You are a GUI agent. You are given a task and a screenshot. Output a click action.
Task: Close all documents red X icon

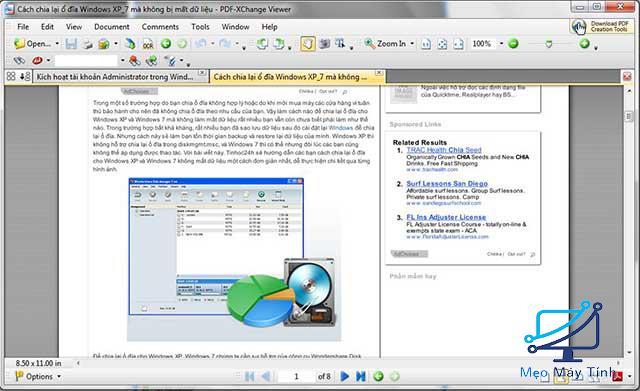[627, 76]
